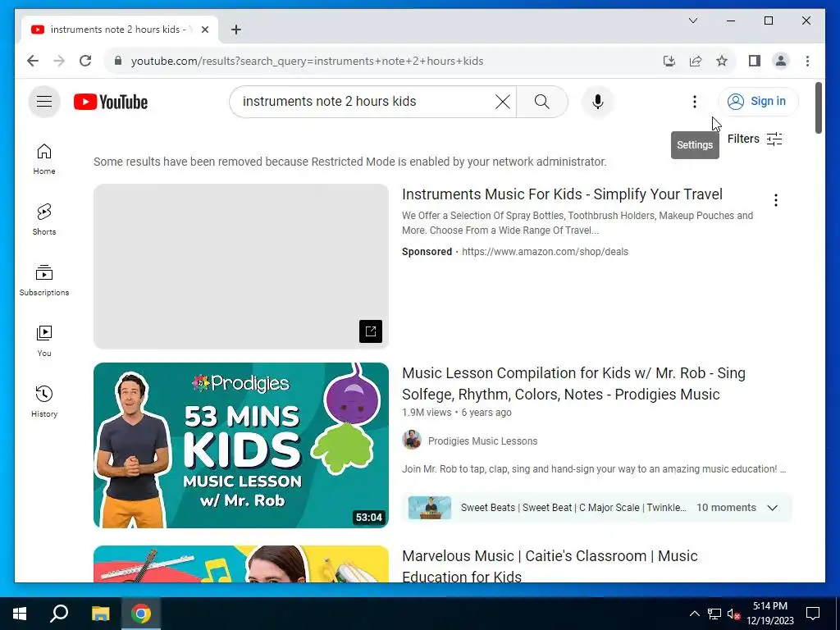Image resolution: width=840 pixels, height=630 pixels.
Task: Select the instruments note 2 hours kids tab
Action: pos(120,30)
